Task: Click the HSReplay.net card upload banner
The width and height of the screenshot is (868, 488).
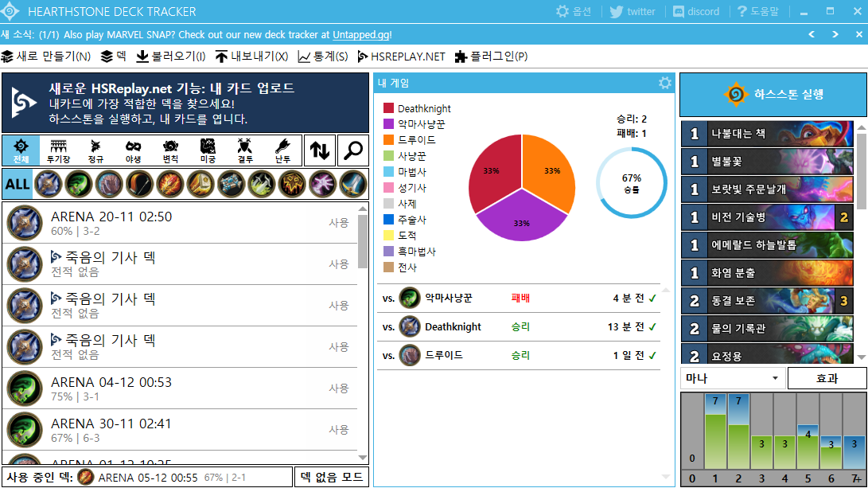Action: tap(185, 103)
